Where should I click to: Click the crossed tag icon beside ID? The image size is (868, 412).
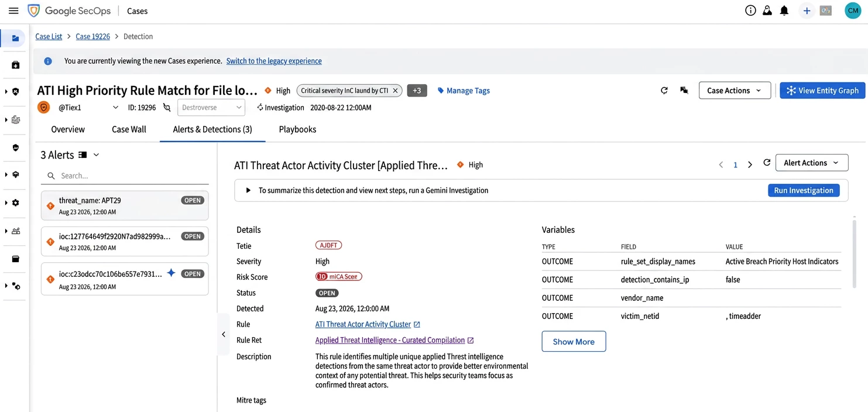(167, 108)
